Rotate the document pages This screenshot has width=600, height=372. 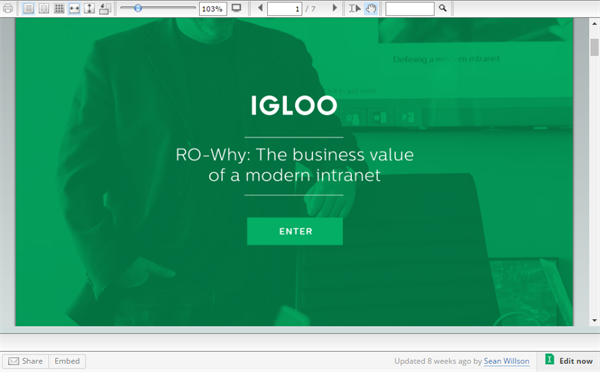click(x=104, y=8)
